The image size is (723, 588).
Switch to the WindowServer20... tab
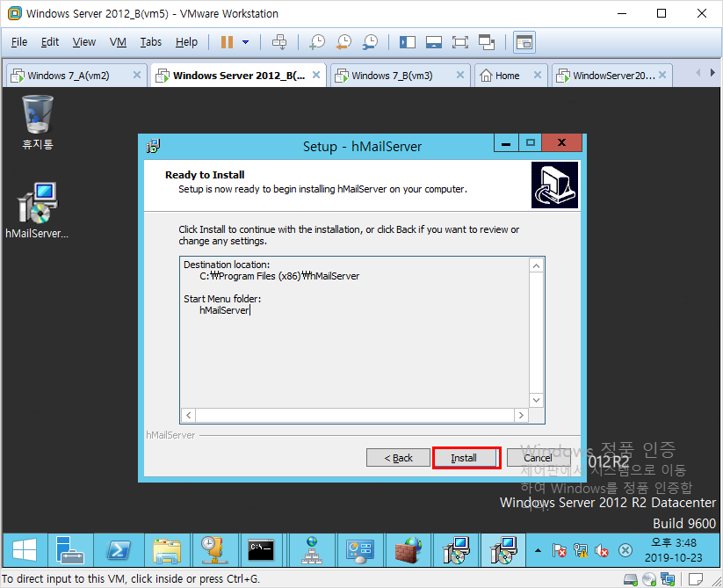tap(612, 76)
